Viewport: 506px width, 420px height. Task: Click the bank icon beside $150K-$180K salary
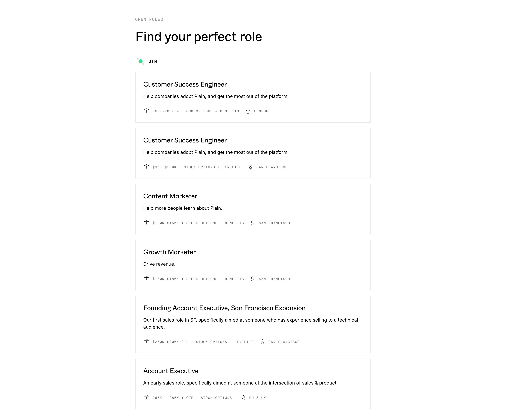147,279
